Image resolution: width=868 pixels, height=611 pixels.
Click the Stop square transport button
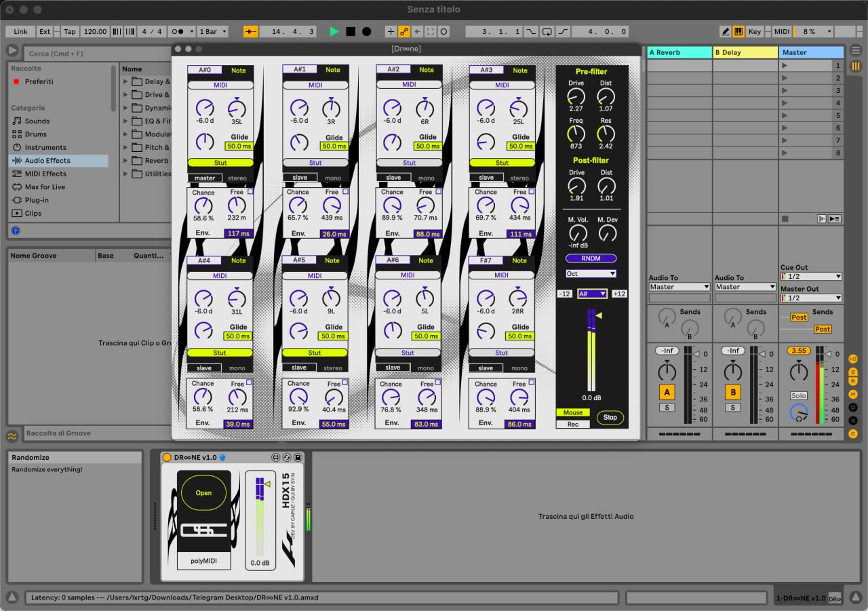[x=351, y=32]
